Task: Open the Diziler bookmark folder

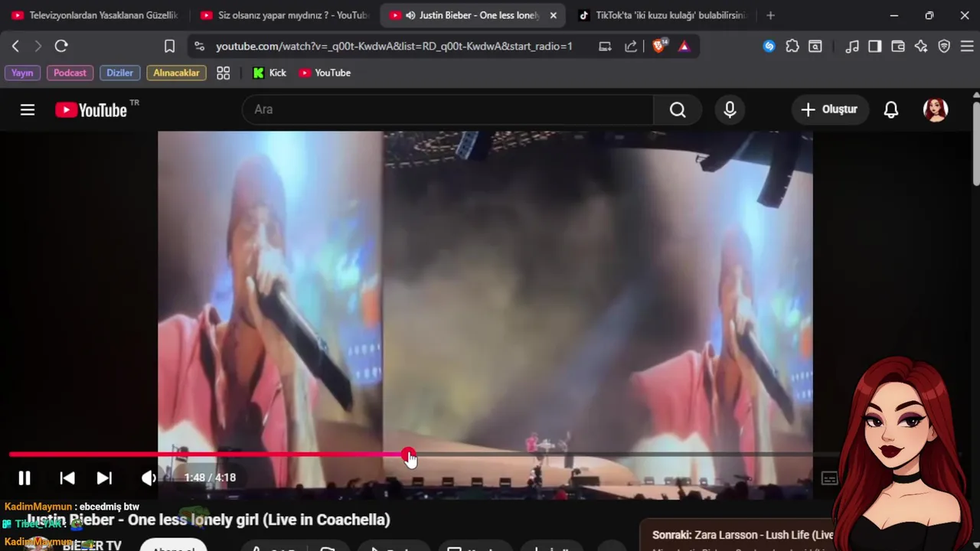Action: 119,73
